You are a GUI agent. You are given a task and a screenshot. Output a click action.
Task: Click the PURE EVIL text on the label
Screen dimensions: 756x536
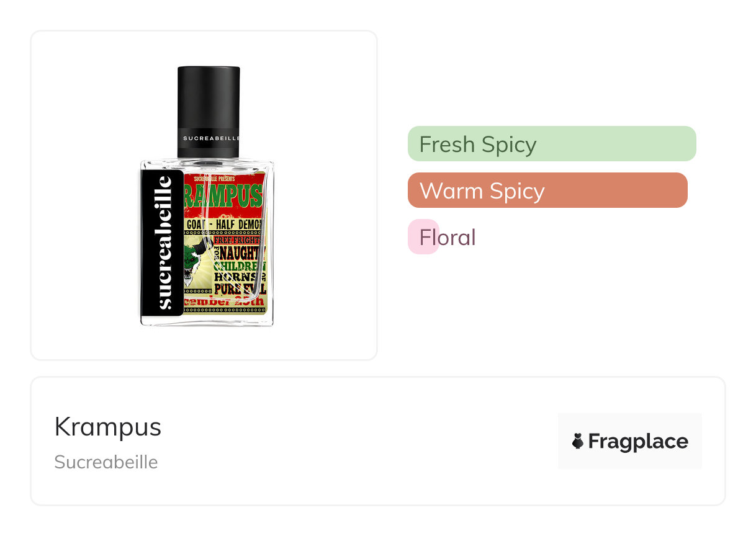(x=240, y=290)
